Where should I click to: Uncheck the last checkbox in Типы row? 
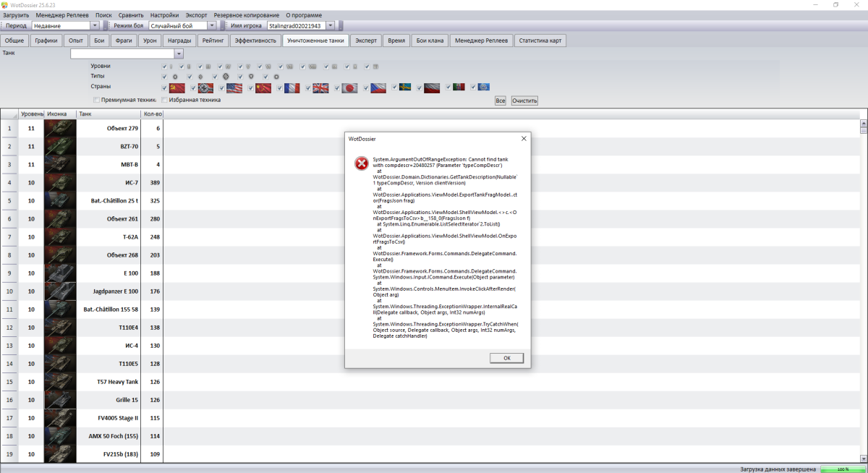pyautogui.click(x=265, y=76)
